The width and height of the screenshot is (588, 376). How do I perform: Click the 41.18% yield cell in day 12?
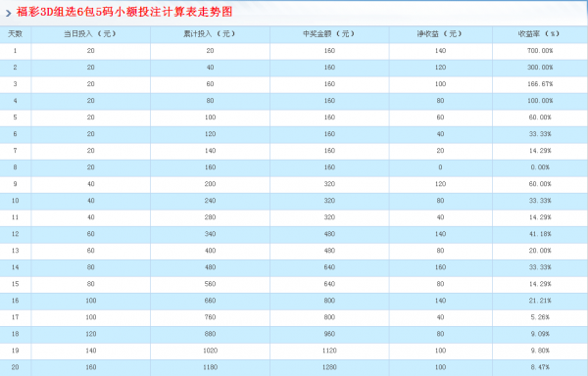click(x=540, y=234)
